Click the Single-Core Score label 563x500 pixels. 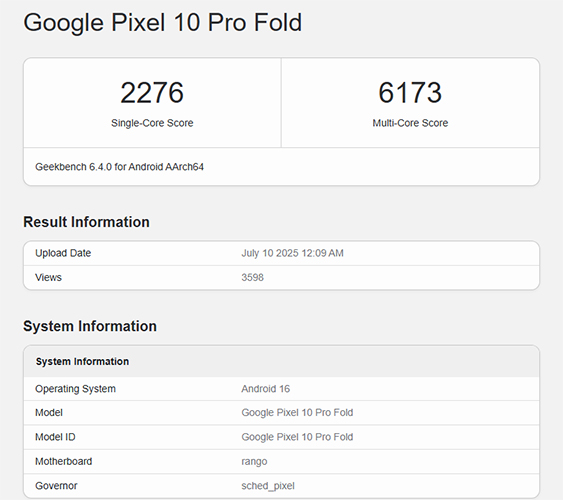tap(152, 123)
